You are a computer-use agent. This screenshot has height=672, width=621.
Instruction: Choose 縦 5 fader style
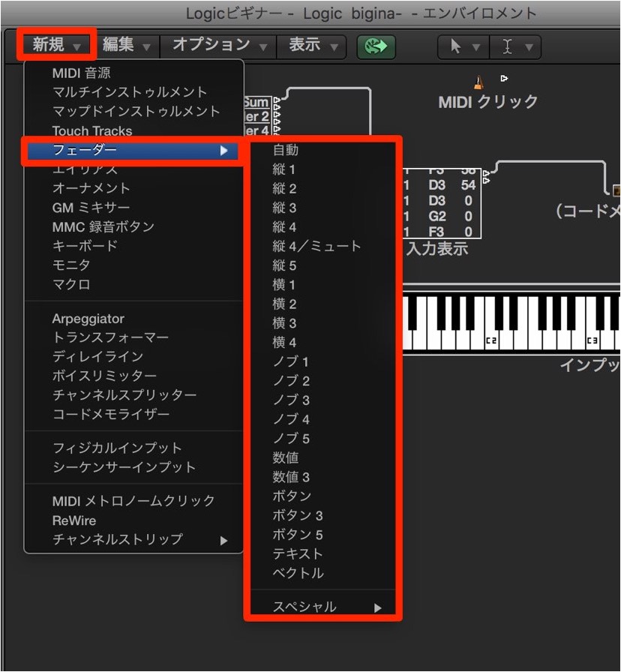[x=322, y=265]
